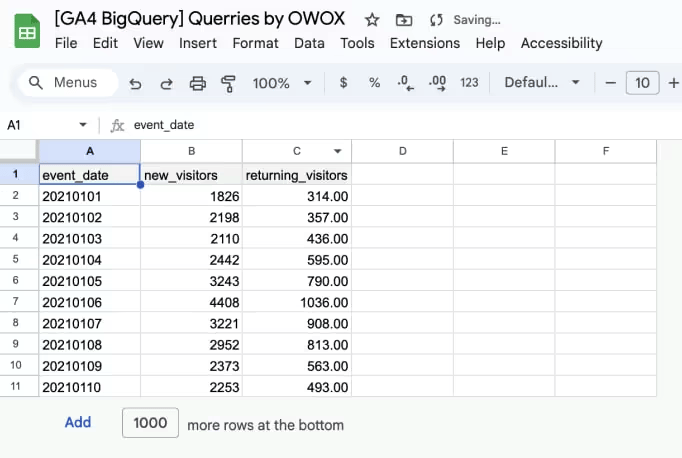Open column C header dropdown arrow

click(338, 151)
